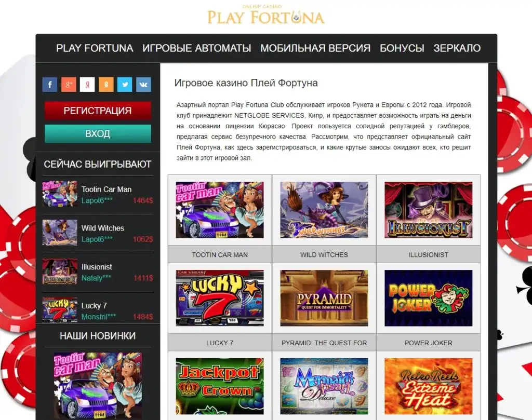Select the Jackpot Crown slot thumbnail
This screenshot has height=420, width=532.
[220, 386]
